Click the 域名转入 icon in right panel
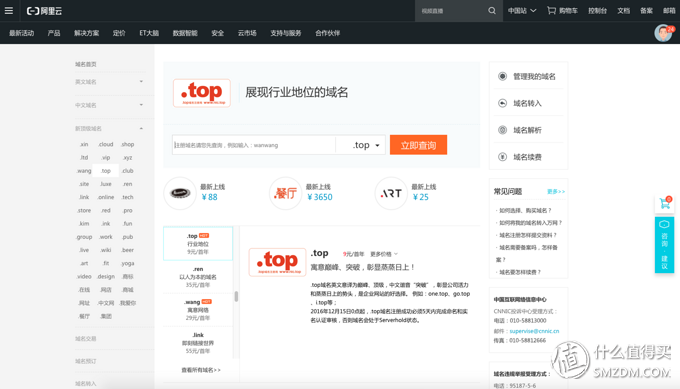680x389 pixels. point(502,103)
